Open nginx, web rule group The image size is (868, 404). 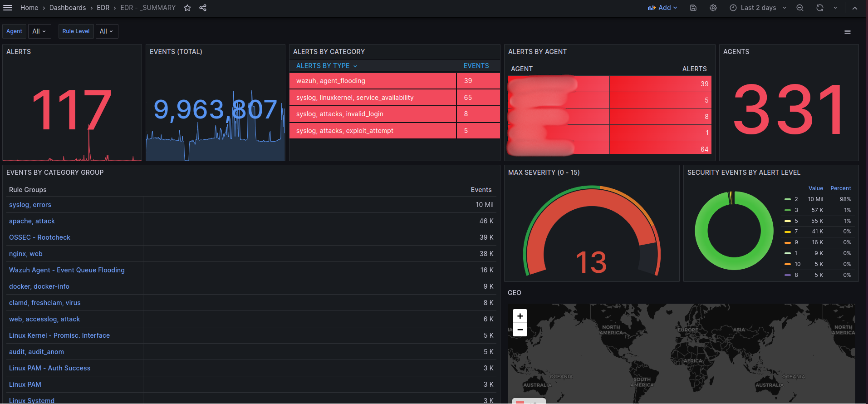[26, 254]
